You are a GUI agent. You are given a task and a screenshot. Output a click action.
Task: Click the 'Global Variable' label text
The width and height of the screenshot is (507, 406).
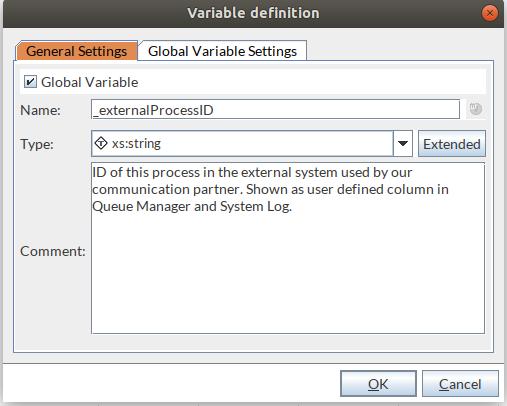click(89, 82)
